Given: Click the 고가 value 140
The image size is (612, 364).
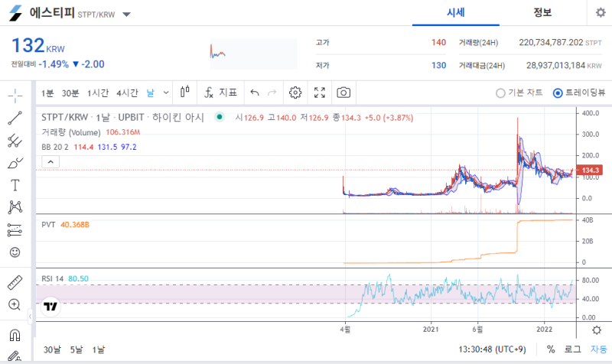Looking at the screenshot, I should 438,42.
